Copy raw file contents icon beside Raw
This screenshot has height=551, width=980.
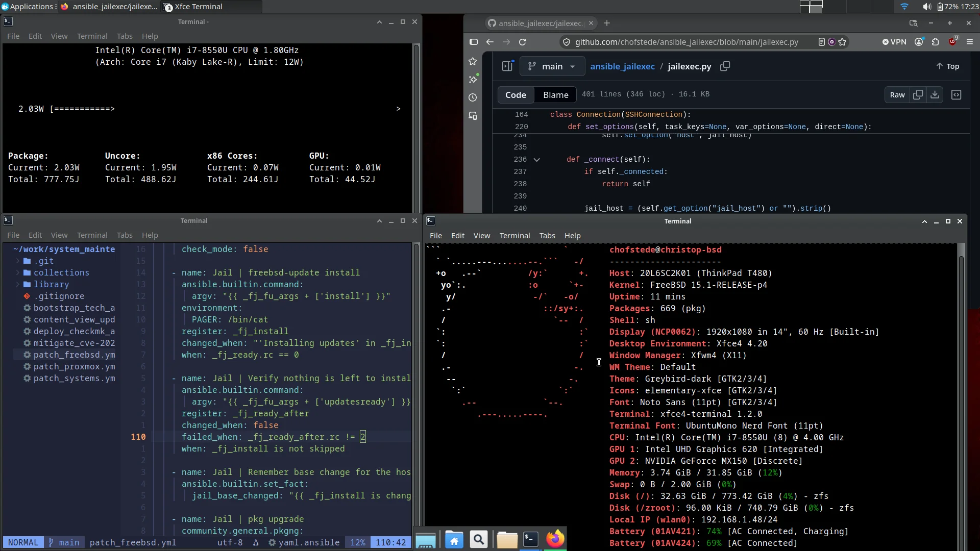click(x=918, y=95)
